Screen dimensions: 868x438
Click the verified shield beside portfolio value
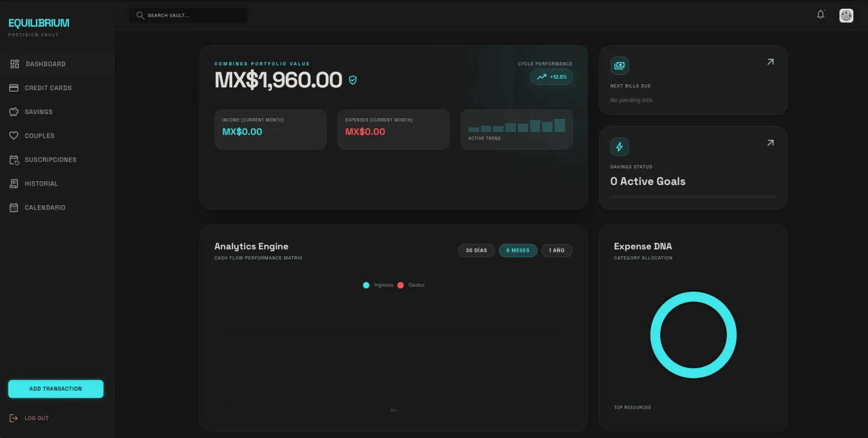353,80
